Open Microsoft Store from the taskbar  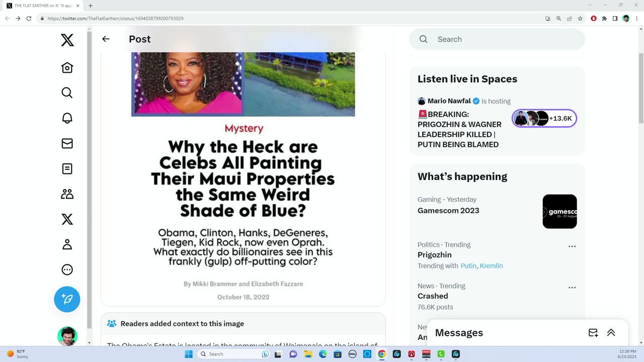tap(338, 354)
